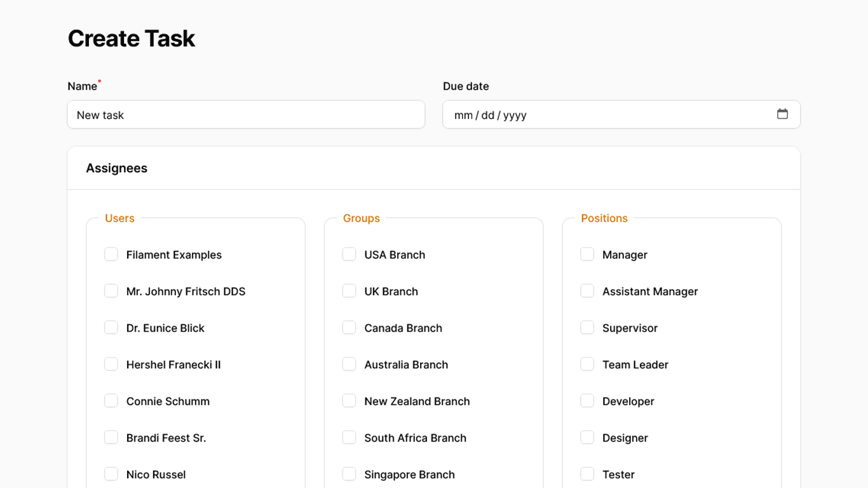Tick the Mr. Johnny Fritsch DDS checkbox
The width and height of the screenshot is (868, 488).
click(111, 291)
